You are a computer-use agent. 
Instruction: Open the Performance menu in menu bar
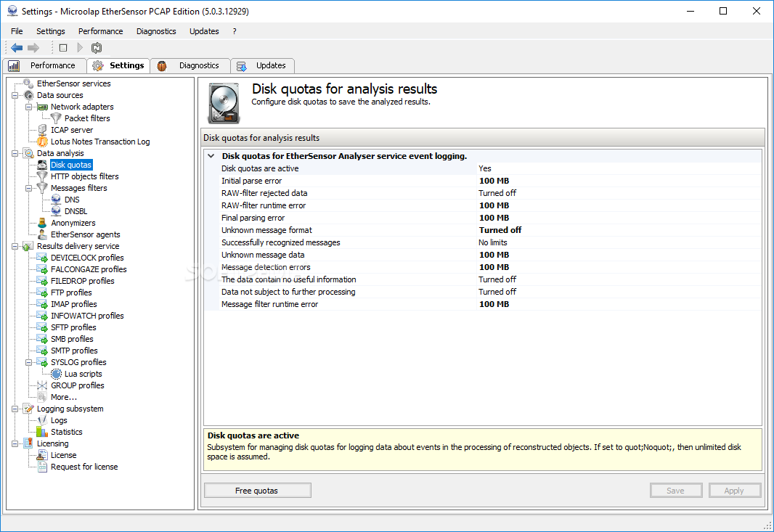101,31
